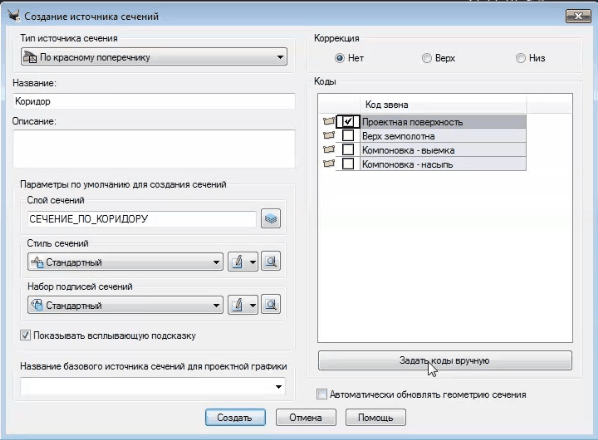
Task: Open the Тип источника сечения dropdown
Action: click(x=154, y=57)
